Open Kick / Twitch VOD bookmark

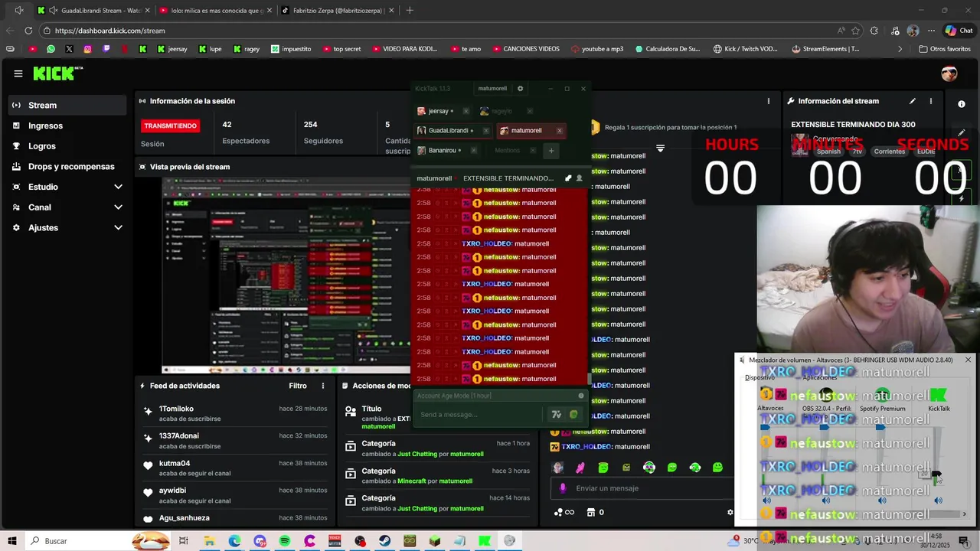[745, 49]
